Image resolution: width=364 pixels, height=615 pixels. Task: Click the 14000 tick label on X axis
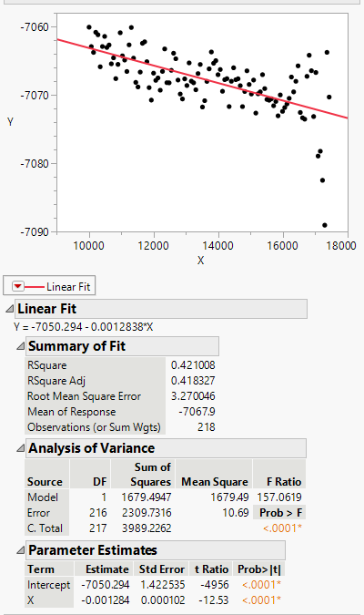pyautogui.click(x=217, y=246)
